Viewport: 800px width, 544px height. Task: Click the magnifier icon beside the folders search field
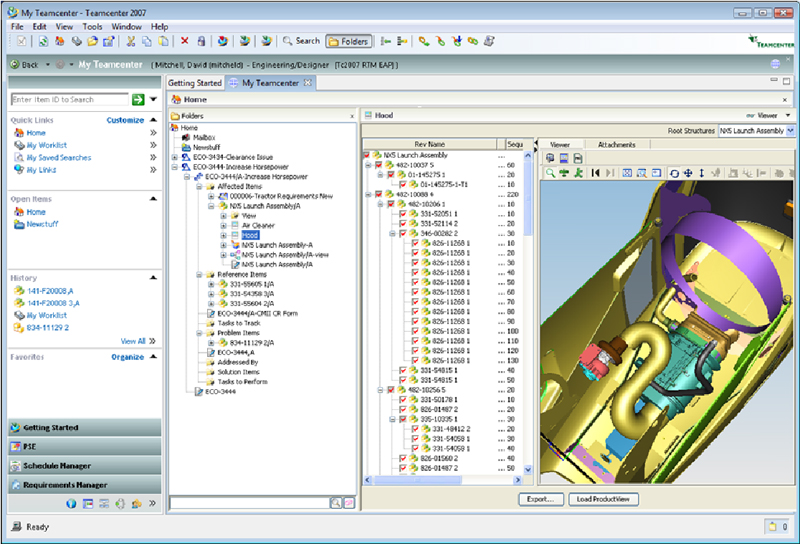(x=336, y=503)
